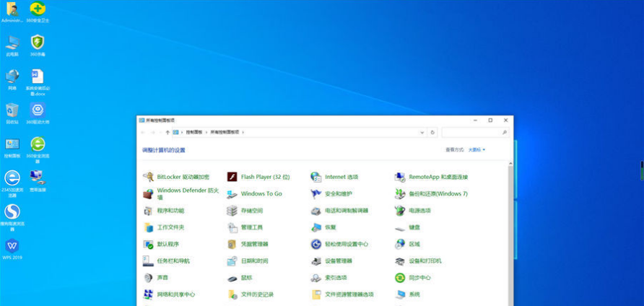Open Flash Player (32-bit) settings
Screen dimensions: 644x306
(264, 177)
